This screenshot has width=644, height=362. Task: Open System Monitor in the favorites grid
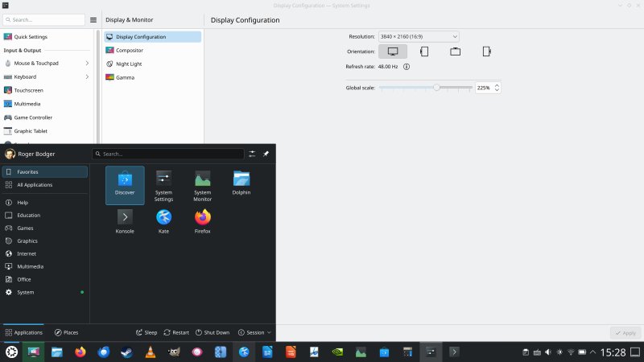[x=203, y=185]
